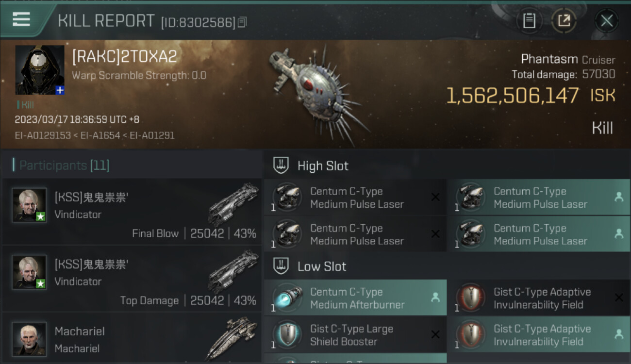Click the blue plus badge on victim portrait
Image resolution: width=631 pixels, height=364 pixels.
60,90
